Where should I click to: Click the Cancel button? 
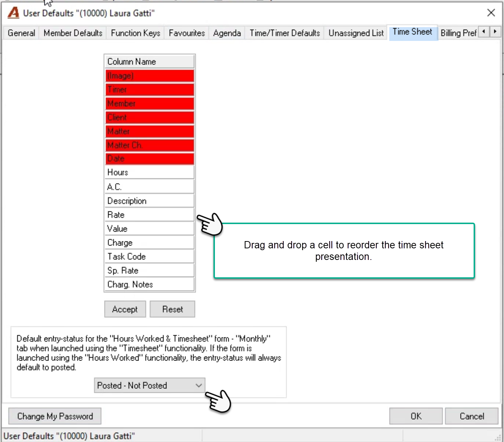click(x=472, y=416)
